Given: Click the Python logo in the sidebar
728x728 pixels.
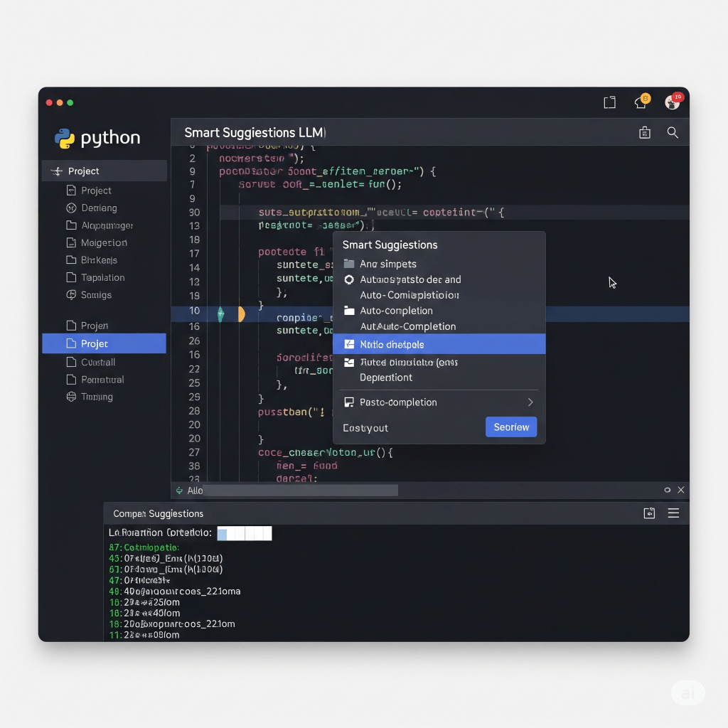Looking at the screenshot, I should (x=65, y=138).
